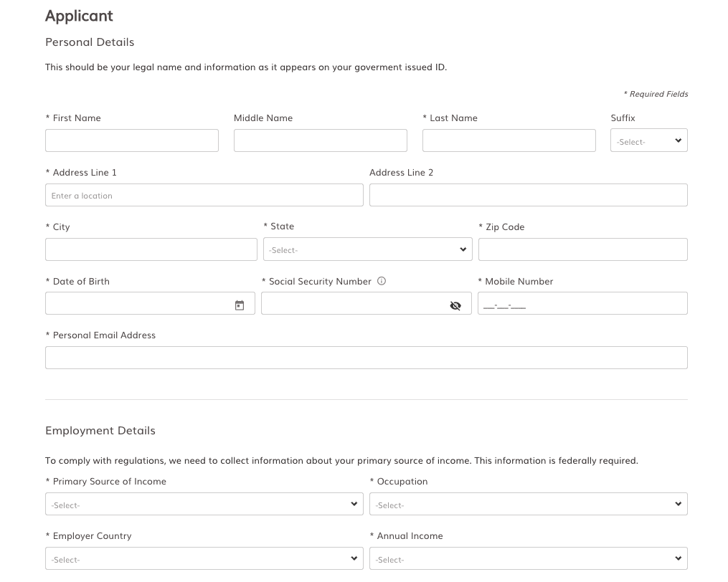728x582 pixels.
Task: Click the Zip Code input field
Action: pos(582,249)
